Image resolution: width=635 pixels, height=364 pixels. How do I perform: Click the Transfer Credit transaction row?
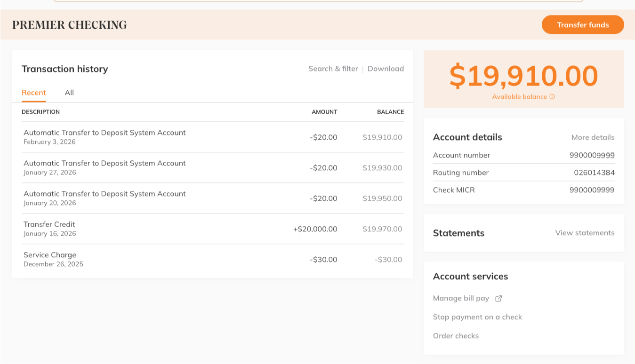(212, 229)
